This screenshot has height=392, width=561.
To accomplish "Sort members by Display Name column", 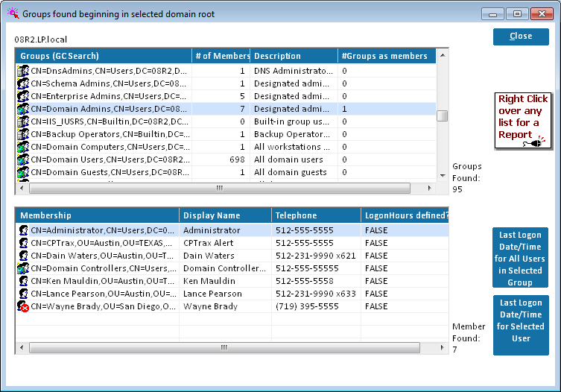I will click(225, 215).
